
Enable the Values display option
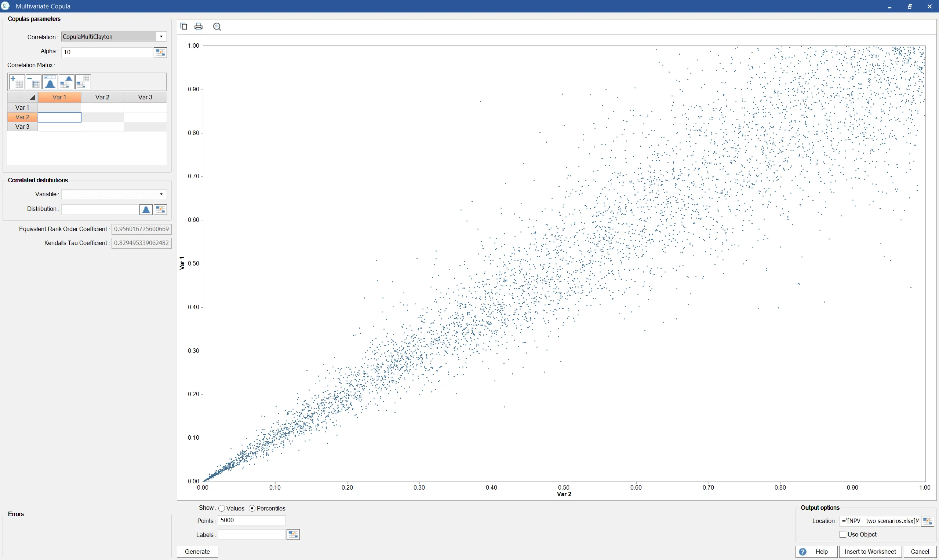[222, 508]
